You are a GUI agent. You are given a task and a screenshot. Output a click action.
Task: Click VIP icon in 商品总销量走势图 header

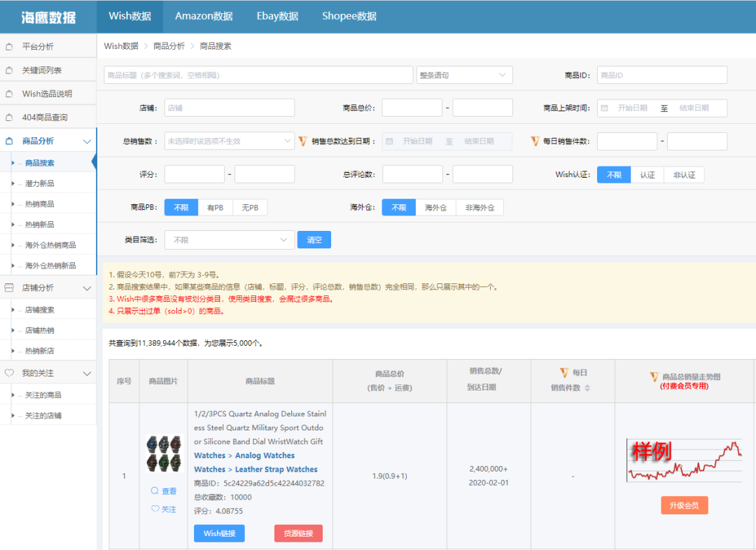point(654,377)
